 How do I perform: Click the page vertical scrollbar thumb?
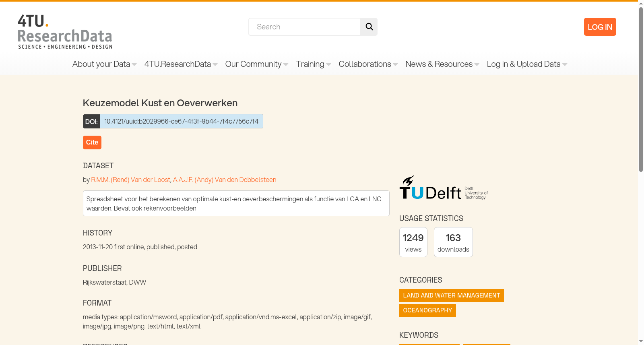(x=641, y=89)
